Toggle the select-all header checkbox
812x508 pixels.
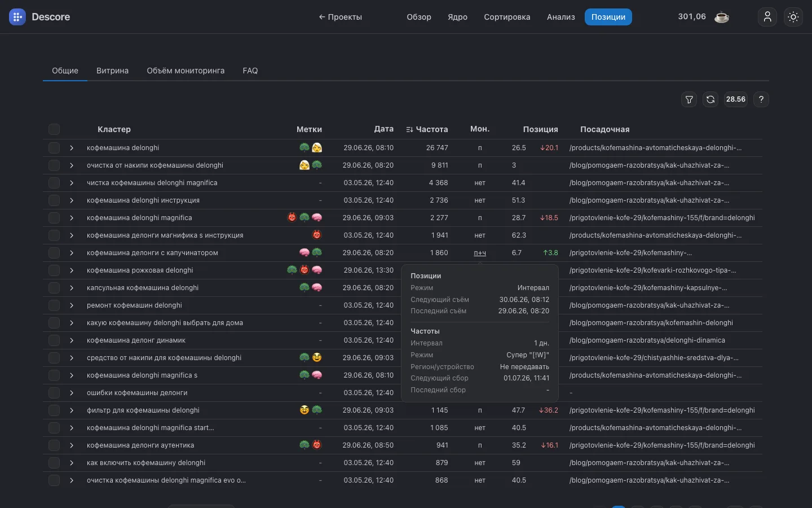point(54,129)
